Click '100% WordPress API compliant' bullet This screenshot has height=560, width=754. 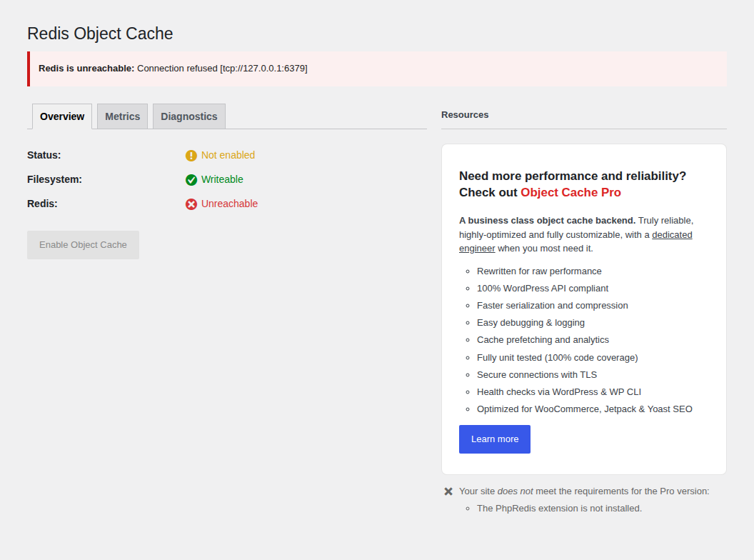[543, 288]
